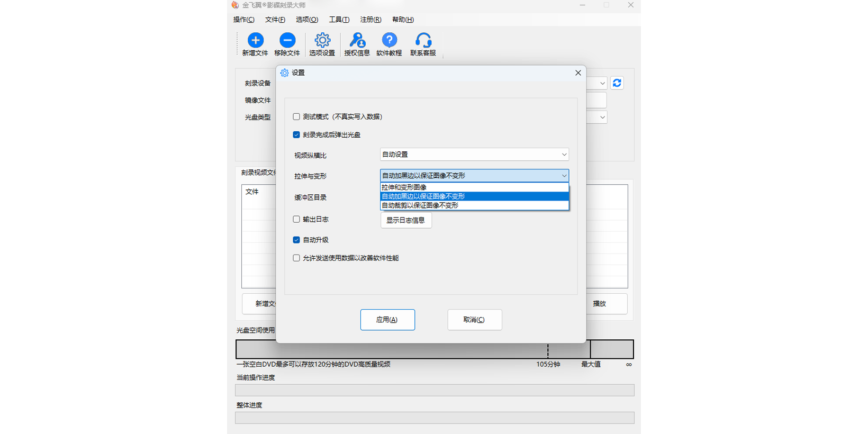Screen dimensions: 868x434
Task: Click the 联系客服 headset support icon
Action: click(x=423, y=41)
